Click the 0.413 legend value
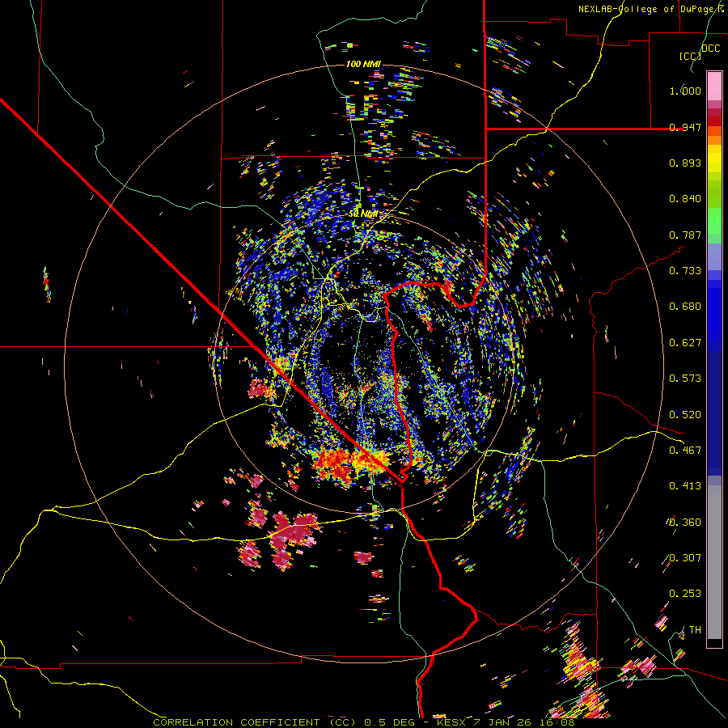This screenshot has height=728, width=728. click(x=685, y=486)
